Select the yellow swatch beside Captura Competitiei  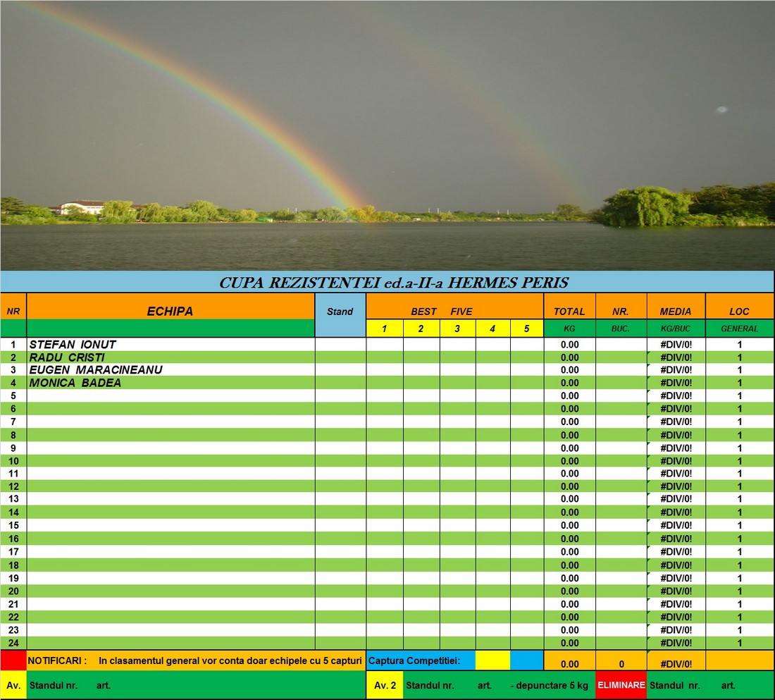(x=492, y=661)
